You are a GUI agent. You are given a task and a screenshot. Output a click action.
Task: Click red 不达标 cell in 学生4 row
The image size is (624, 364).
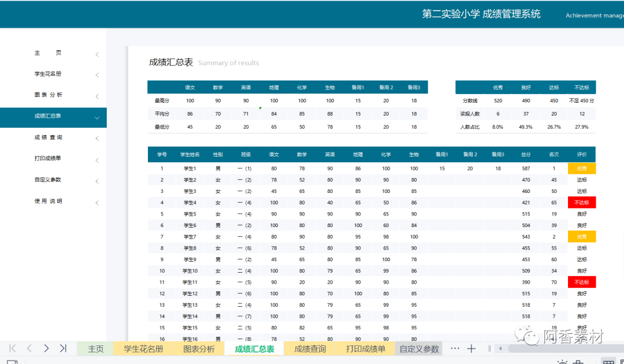[x=581, y=202]
